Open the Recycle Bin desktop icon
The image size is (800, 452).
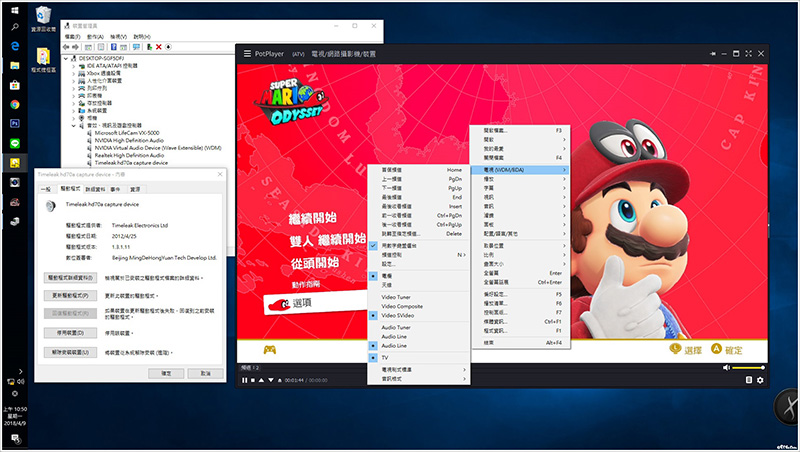[x=45, y=18]
